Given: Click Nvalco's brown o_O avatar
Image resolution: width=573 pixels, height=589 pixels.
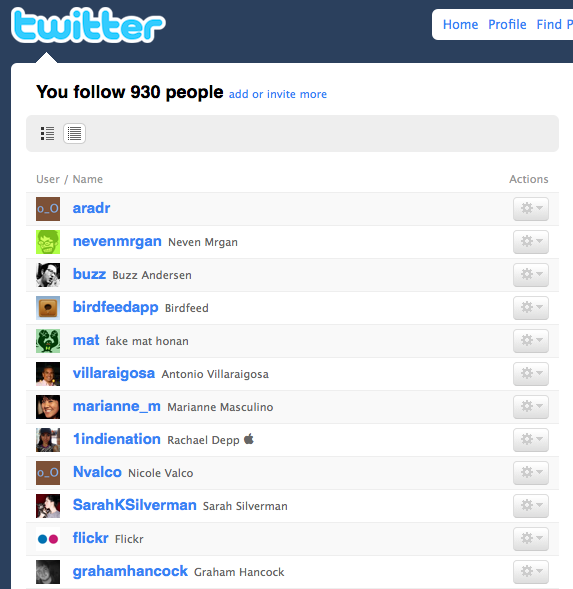Looking at the screenshot, I should [x=48, y=473].
